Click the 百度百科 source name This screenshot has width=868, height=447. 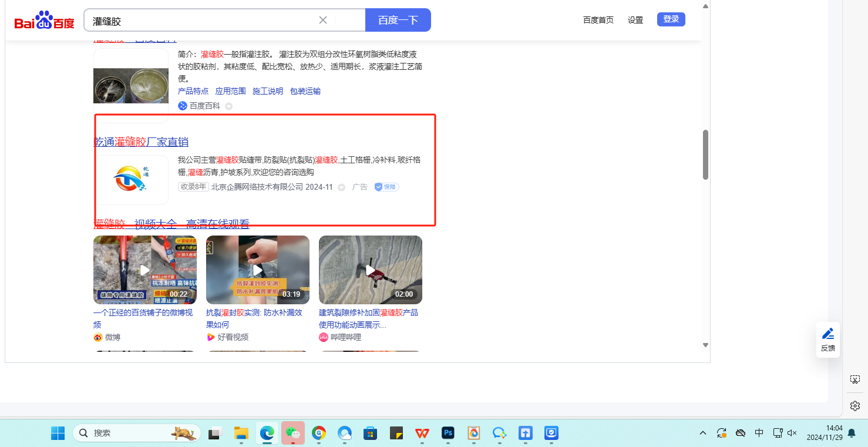coord(205,106)
